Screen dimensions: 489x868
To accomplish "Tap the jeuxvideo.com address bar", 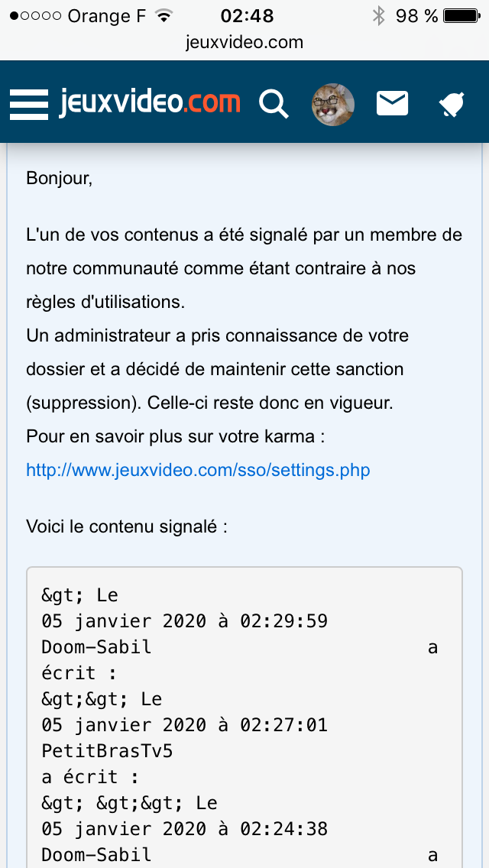I will (244, 42).
